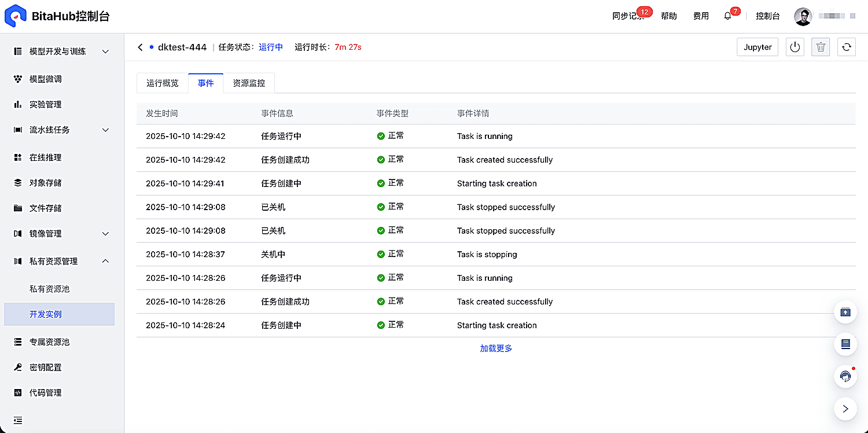Image resolution: width=868 pixels, height=433 pixels.
Task: Open the customer service headset icon
Action: pyautogui.click(x=845, y=377)
